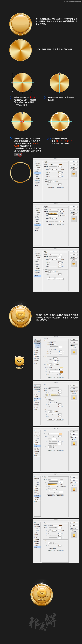Screen dimensions: 82x644
Task: Click 不透明度 field in 内阴影 dialog
Action: (60, 167)
